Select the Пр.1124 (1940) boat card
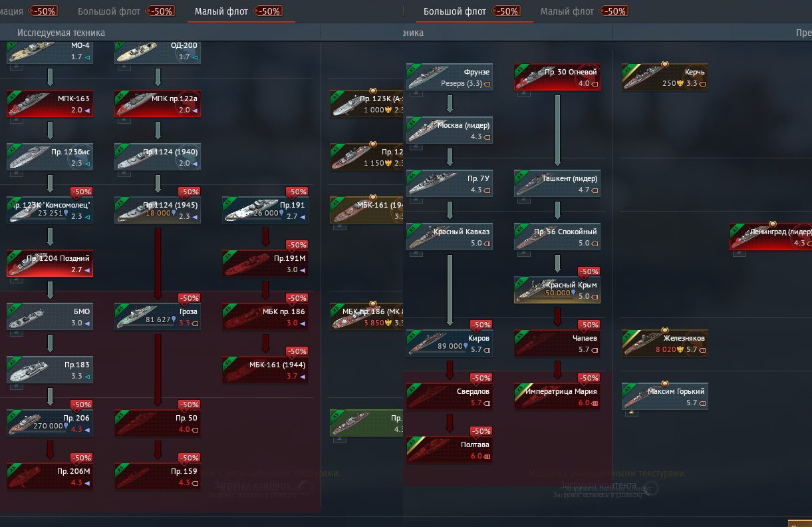Viewport: 812px width, 527px height. coord(158,157)
